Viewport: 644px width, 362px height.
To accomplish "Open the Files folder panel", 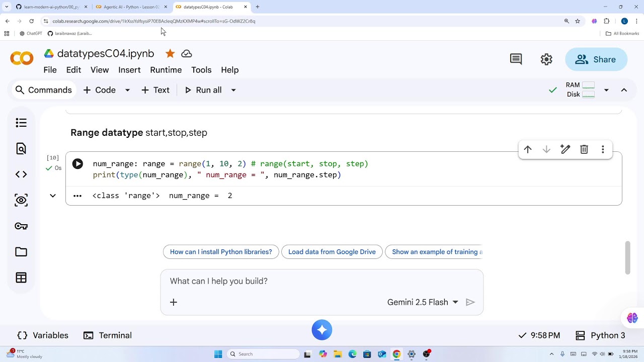I will (21, 252).
